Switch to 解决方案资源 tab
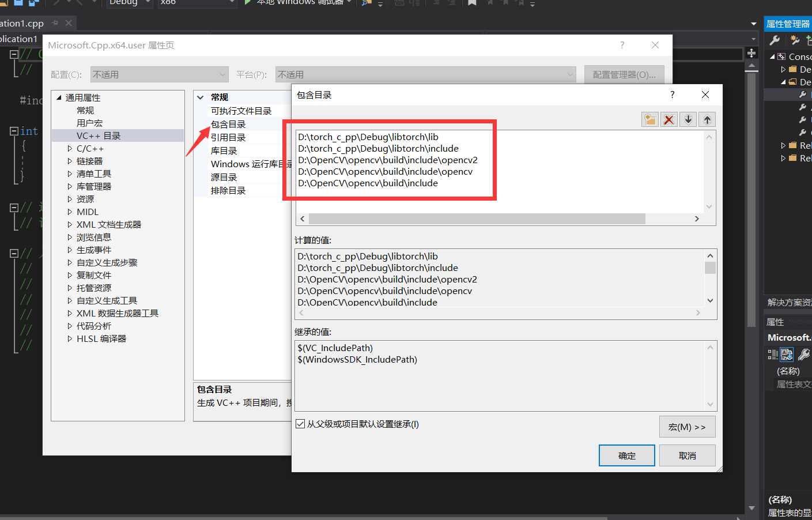Viewport: 812px width, 520px height. (789, 302)
